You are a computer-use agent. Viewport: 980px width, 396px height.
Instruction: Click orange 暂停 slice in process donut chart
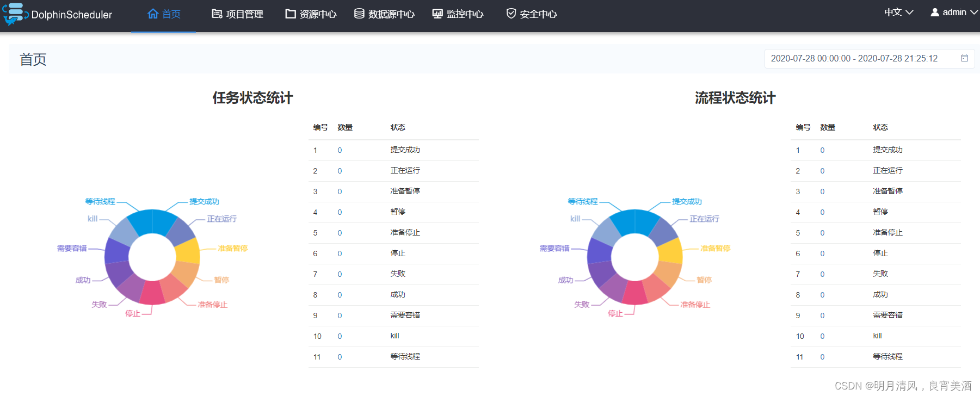tap(669, 274)
